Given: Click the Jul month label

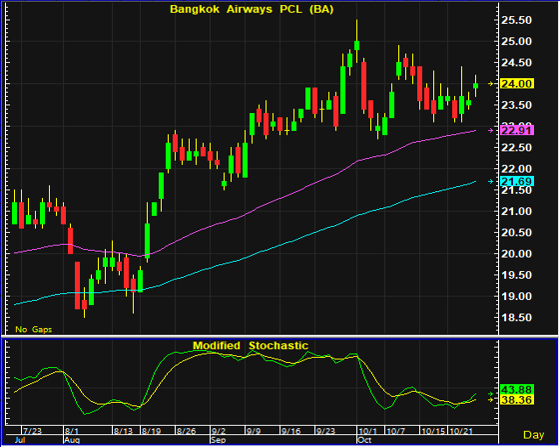Looking at the screenshot, I should coord(20,440).
